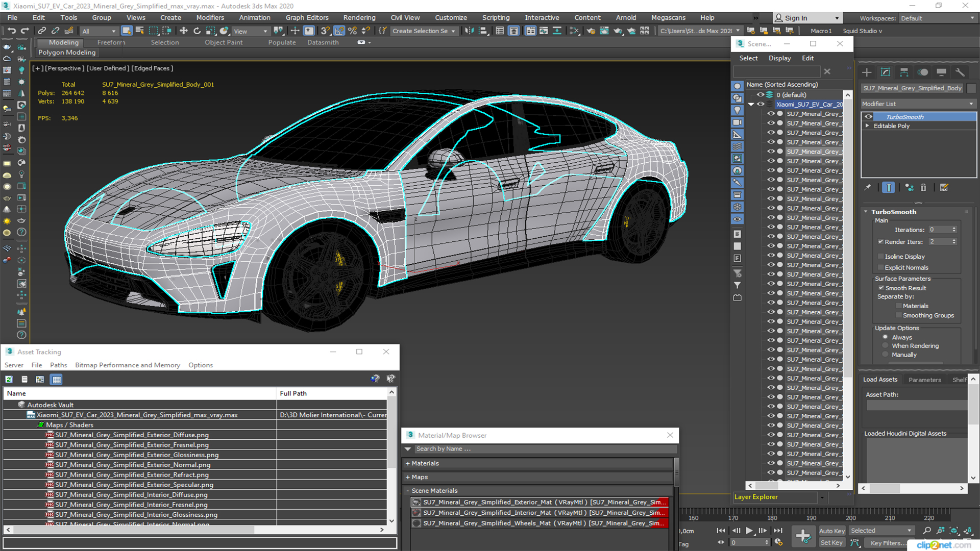
Task: Open the Display menu in Scene Explorer
Action: (779, 58)
